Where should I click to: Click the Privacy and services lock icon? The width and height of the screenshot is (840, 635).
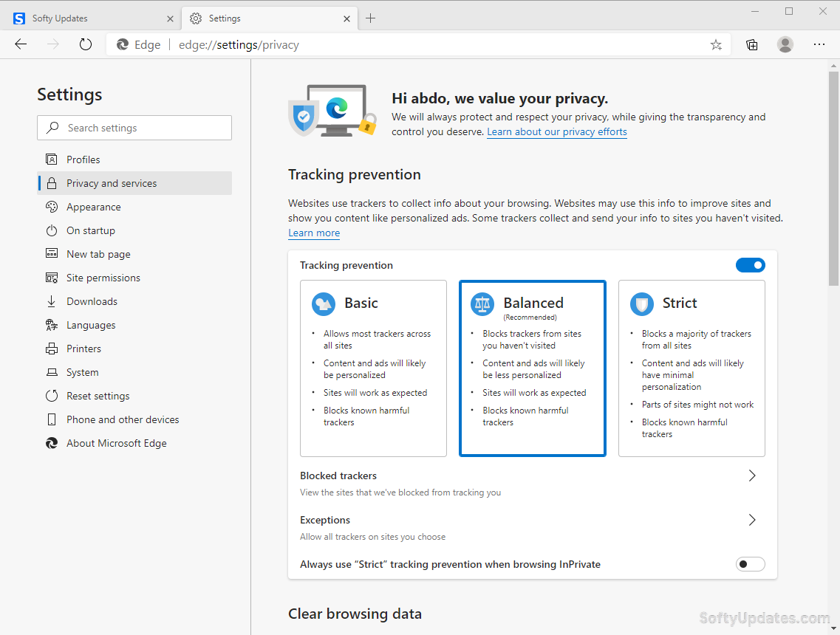[x=52, y=183]
